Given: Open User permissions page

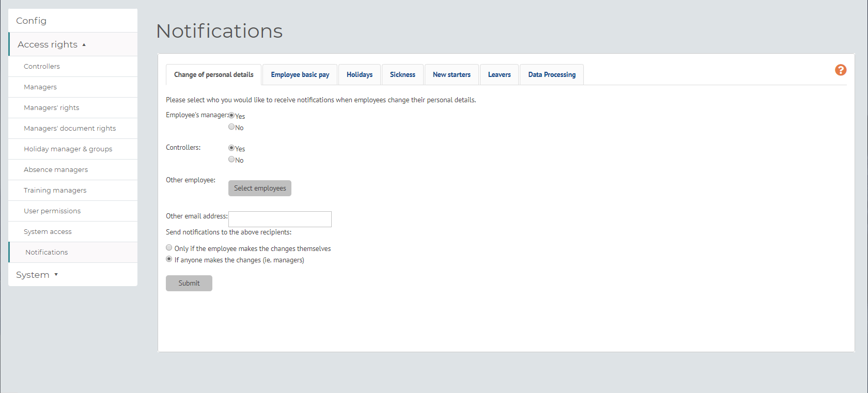Looking at the screenshot, I should tap(73, 211).
